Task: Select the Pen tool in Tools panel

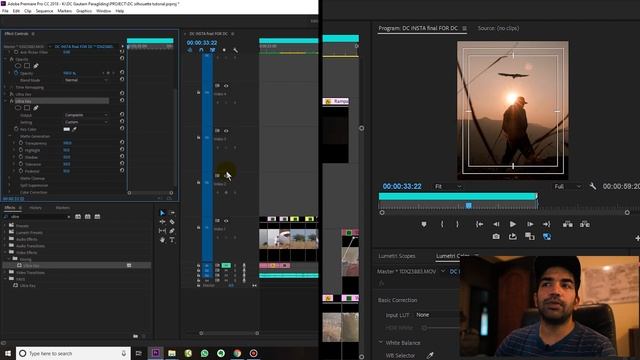Action: coord(172,231)
